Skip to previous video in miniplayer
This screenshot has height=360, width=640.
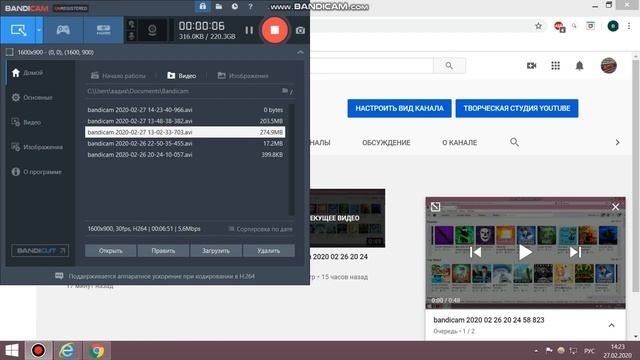click(x=475, y=252)
